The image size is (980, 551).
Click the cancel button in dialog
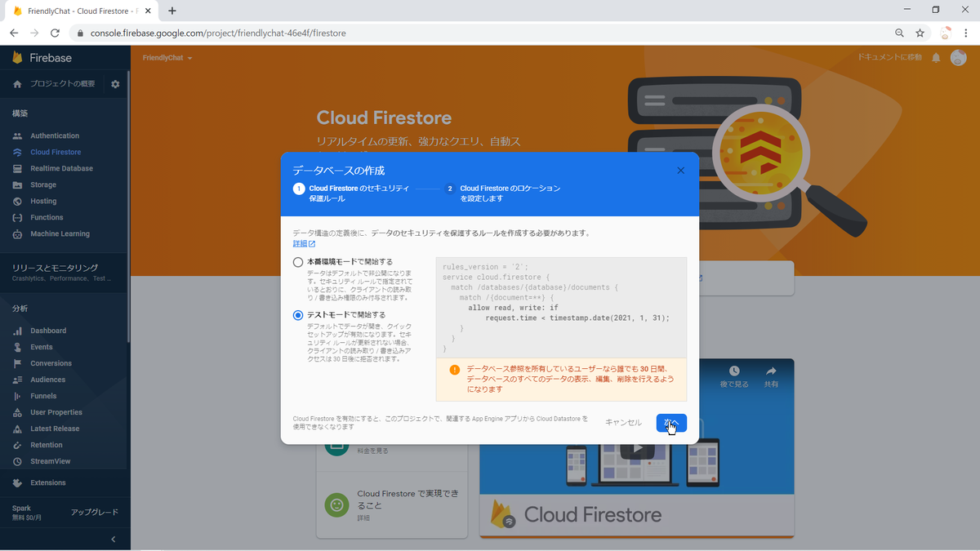tap(623, 423)
